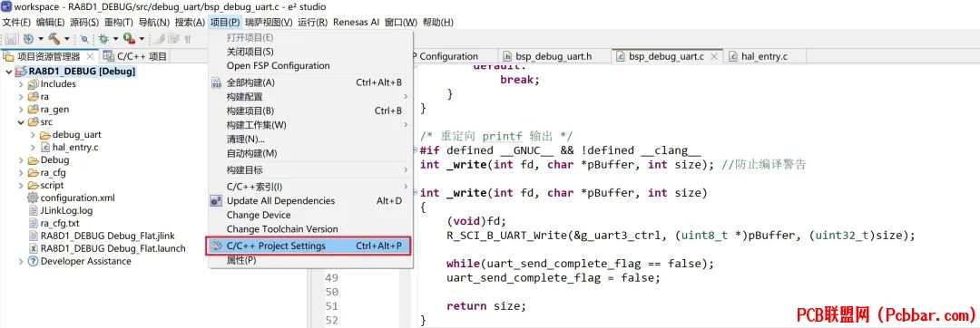Choose C/C++ Project Settings menu entry
The image size is (980, 328).
tap(309, 246)
